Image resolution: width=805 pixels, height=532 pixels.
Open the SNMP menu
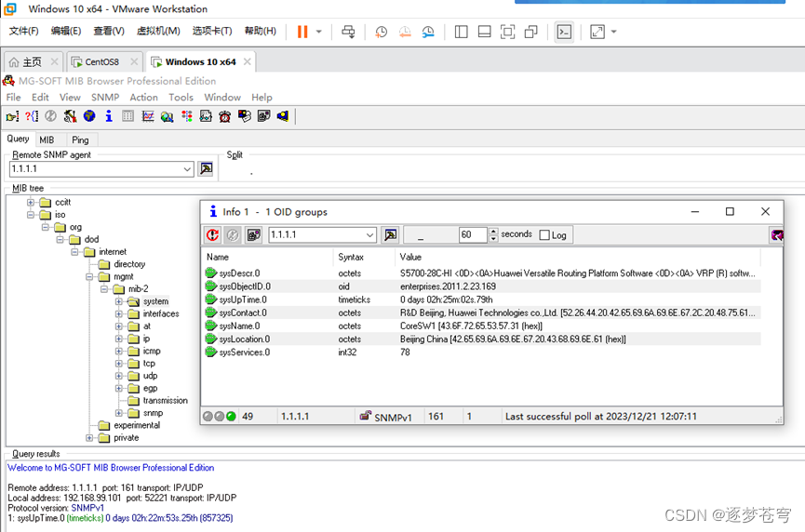105,98
